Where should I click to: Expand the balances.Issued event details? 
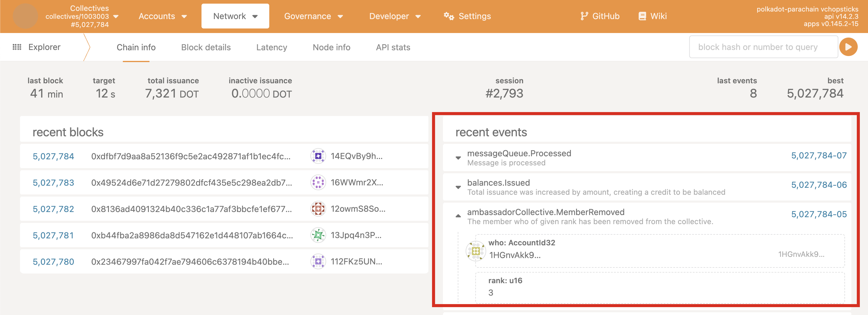coord(458,187)
